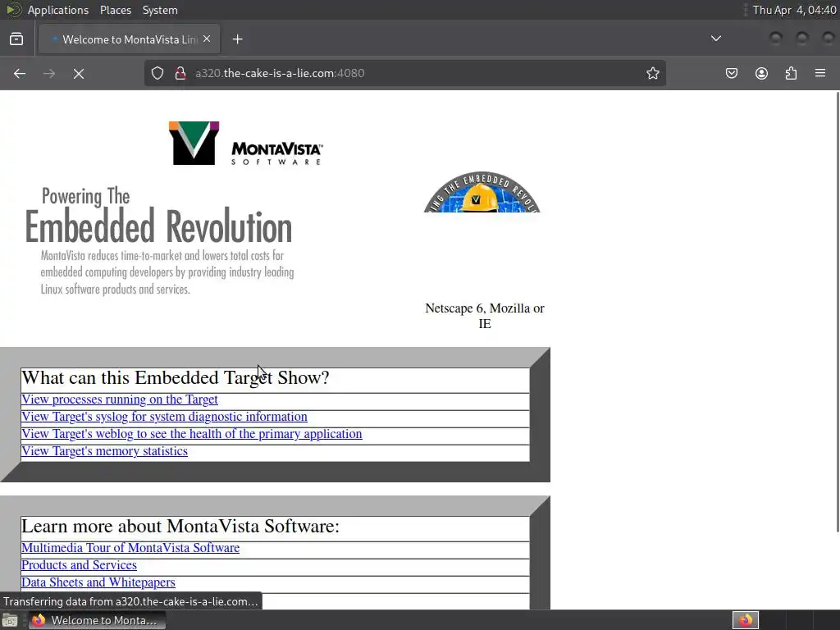Click the 'Embedded Revolution' headline
This screenshot has width=840, height=630.
point(158,227)
